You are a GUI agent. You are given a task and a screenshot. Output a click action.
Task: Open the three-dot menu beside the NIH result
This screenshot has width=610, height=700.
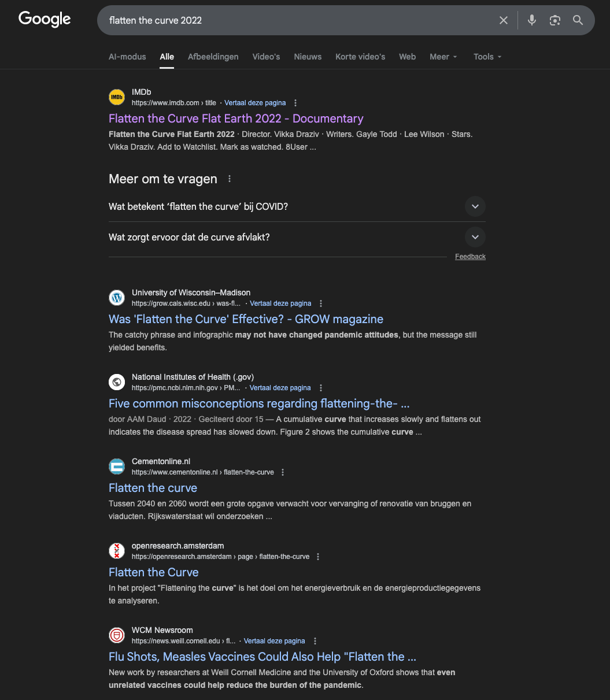(x=320, y=387)
